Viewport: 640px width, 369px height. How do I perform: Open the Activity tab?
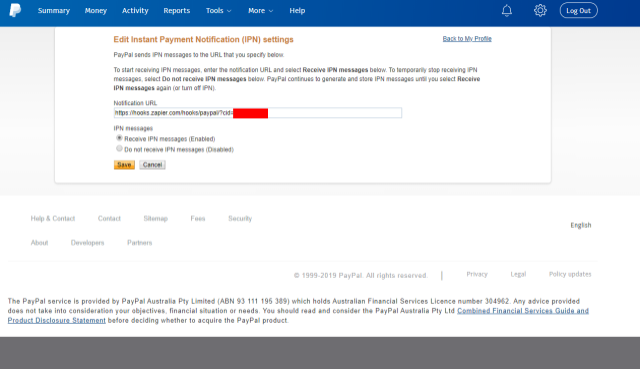pyautogui.click(x=135, y=11)
